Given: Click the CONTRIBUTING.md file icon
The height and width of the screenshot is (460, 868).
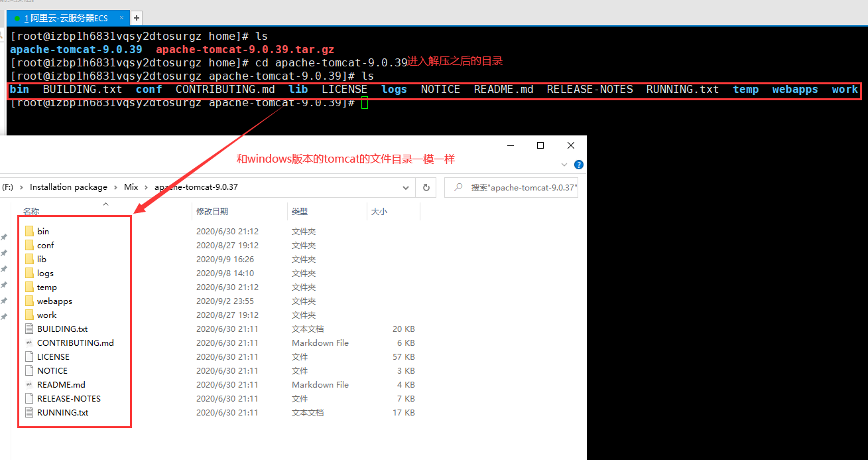Looking at the screenshot, I should click(x=29, y=343).
